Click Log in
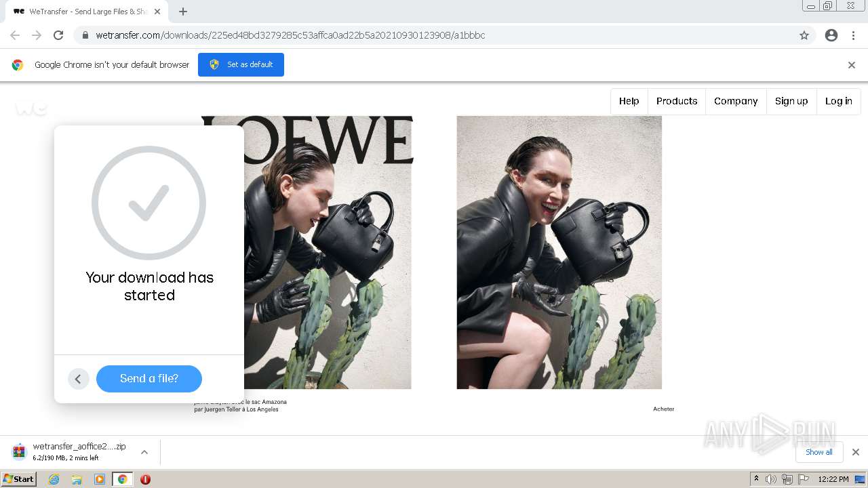 click(x=839, y=101)
